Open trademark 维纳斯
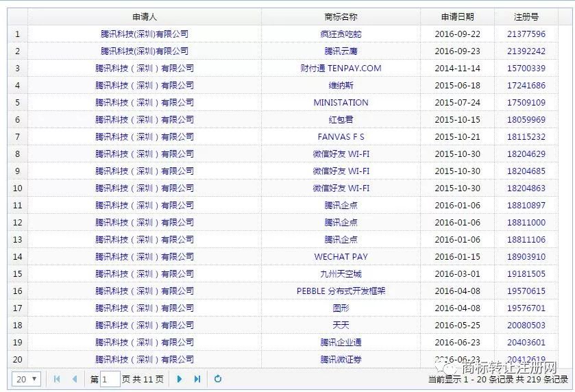 coord(341,86)
